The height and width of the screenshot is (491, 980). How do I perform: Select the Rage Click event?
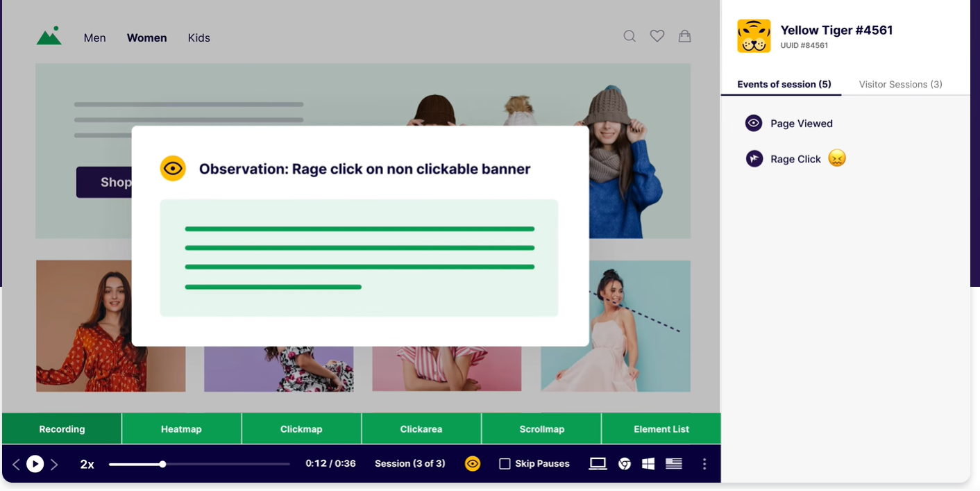point(795,159)
